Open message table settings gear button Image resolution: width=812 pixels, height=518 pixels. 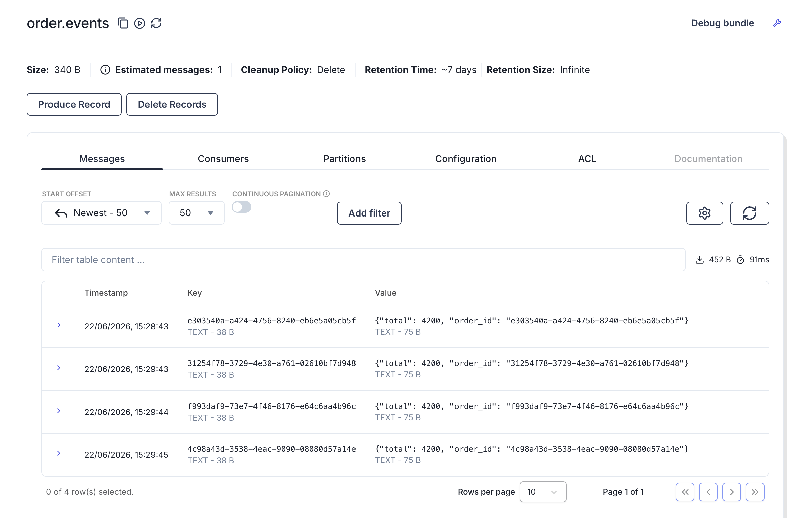pos(704,213)
